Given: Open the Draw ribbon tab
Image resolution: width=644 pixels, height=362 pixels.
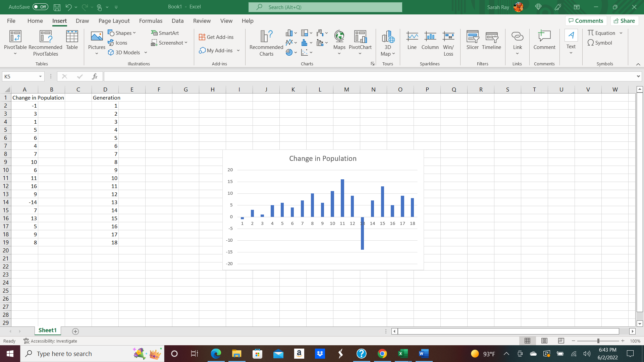Looking at the screenshot, I should coord(82,21).
